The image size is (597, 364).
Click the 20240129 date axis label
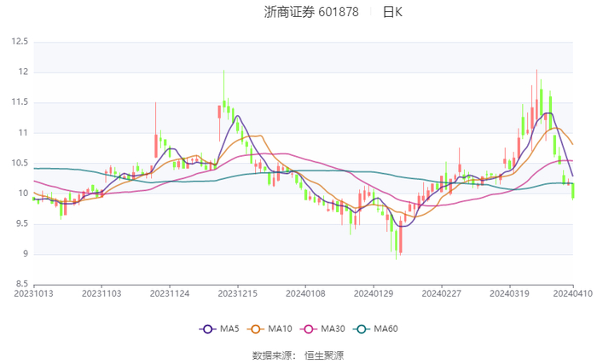coord(374,292)
